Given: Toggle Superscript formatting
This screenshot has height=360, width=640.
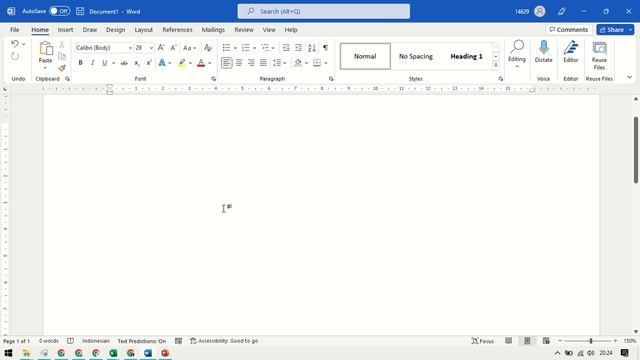Looking at the screenshot, I should 149,63.
